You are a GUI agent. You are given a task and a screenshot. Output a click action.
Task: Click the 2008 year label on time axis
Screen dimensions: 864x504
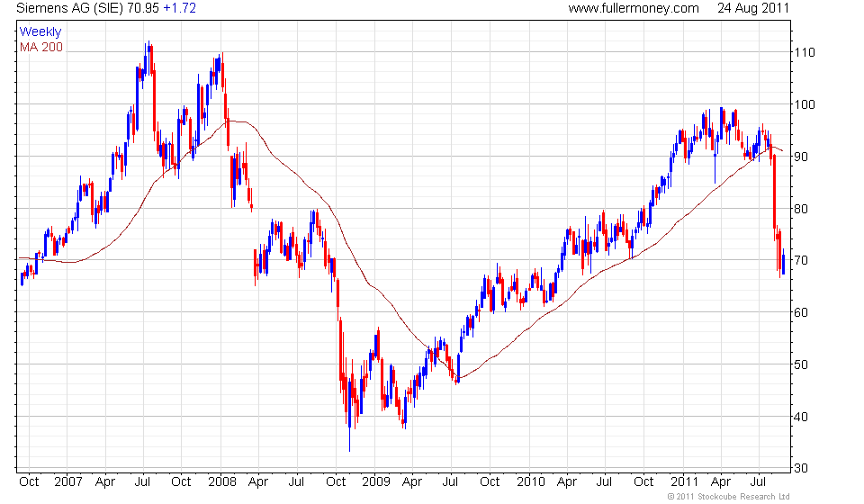point(222,481)
